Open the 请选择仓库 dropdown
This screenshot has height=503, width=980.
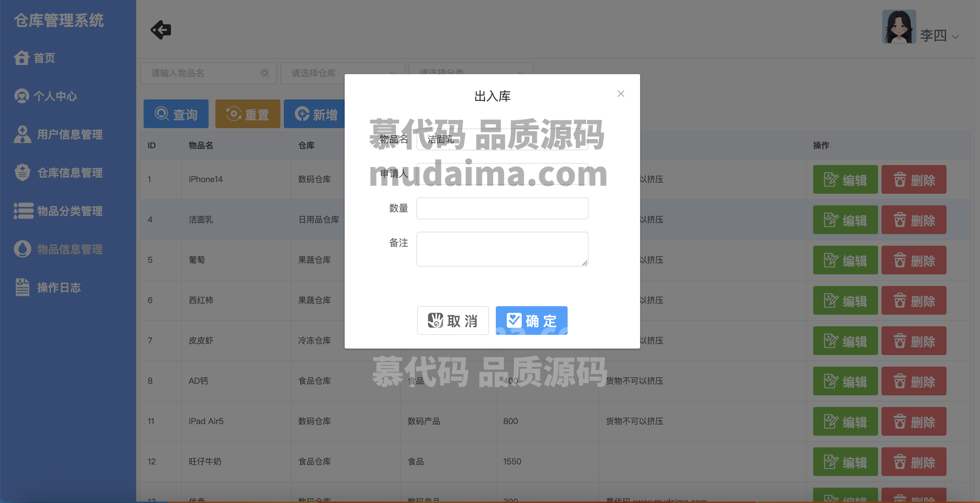(342, 73)
